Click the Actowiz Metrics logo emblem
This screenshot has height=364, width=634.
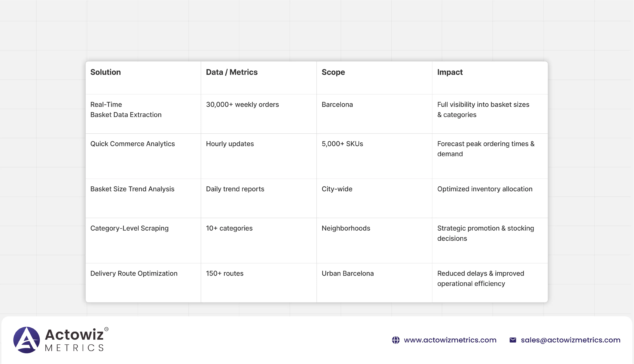coord(27,340)
